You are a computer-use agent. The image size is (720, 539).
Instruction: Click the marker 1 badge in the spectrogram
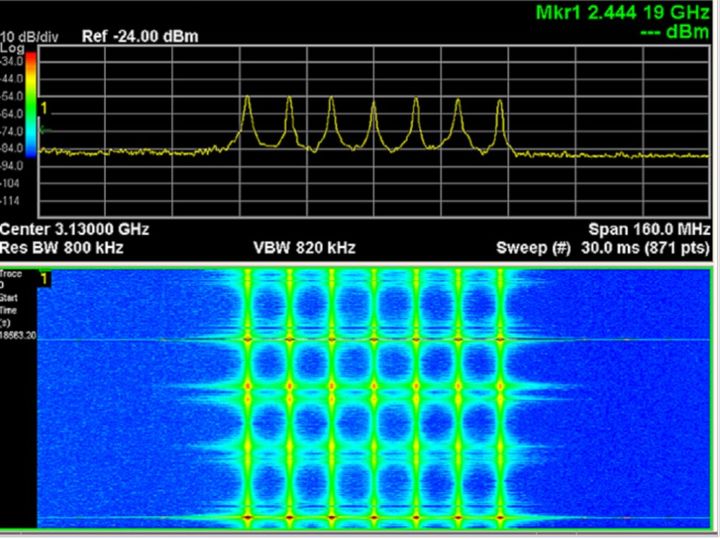pyautogui.click(x=44, y=279)
